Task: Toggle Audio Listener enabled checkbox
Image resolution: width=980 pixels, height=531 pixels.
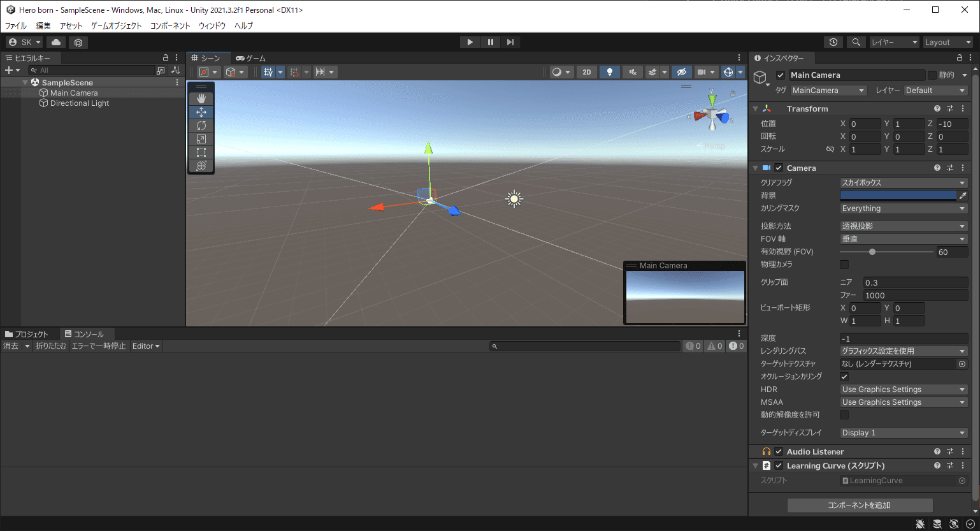Action: (x=779, y=452)
